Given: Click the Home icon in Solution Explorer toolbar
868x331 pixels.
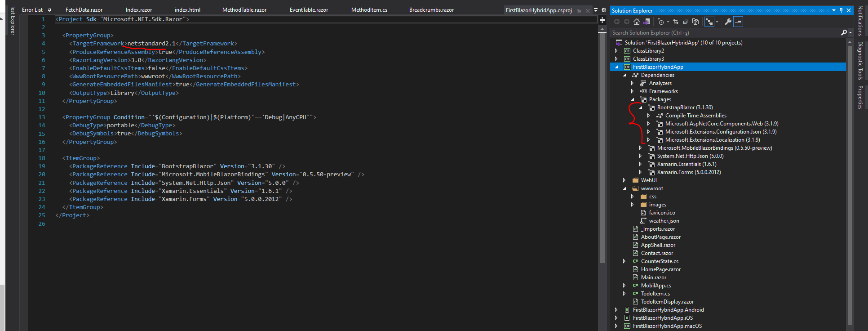Looking at the screenshot, I should [637, 22].
